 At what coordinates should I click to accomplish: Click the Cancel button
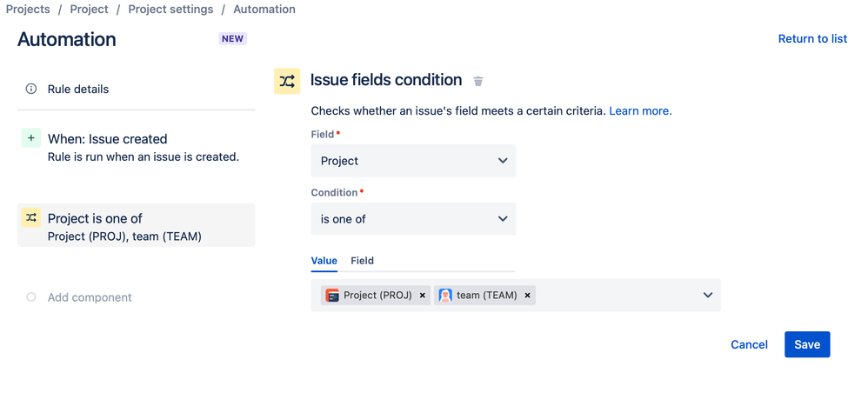(749, 344)
